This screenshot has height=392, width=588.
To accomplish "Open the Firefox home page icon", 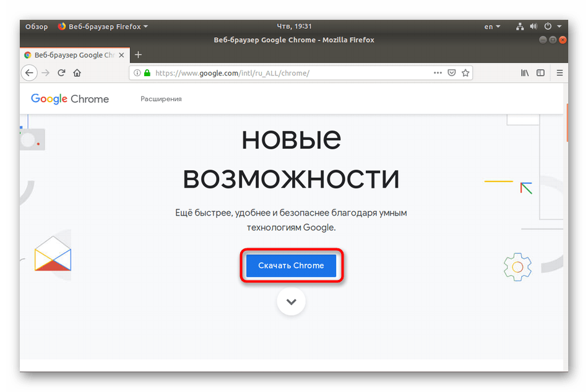I will [x=77, y=73].
